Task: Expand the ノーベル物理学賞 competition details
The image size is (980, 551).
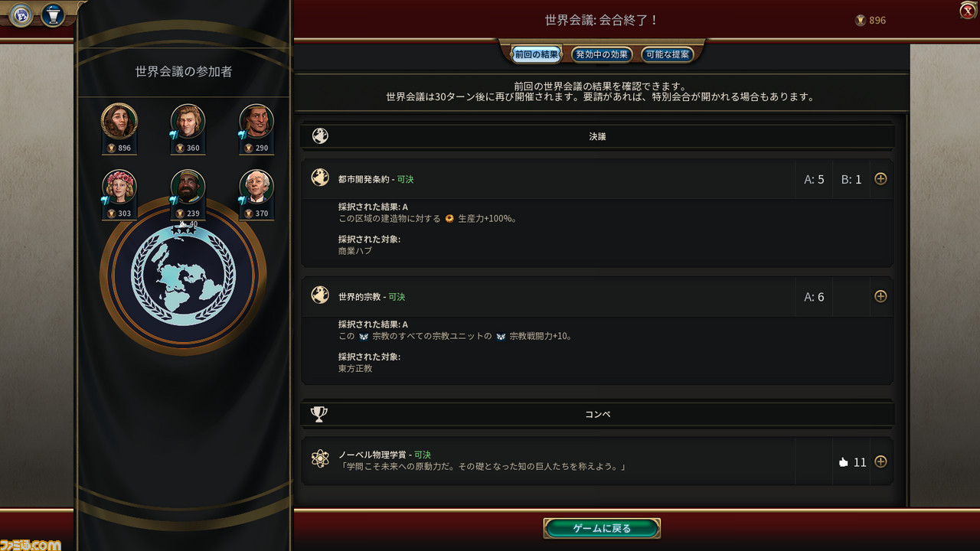Action: [x=880, y=461]
